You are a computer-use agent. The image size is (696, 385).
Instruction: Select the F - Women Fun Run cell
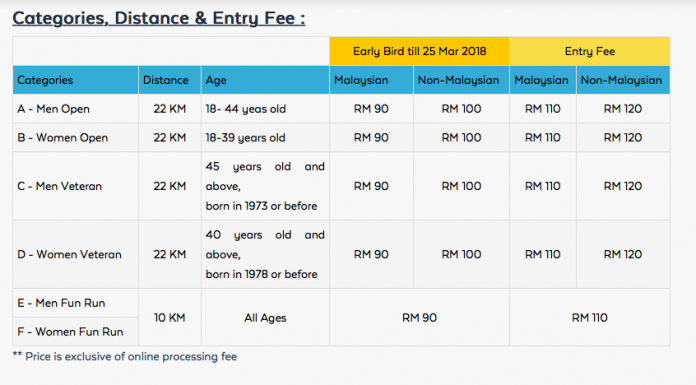[x=75, y=332]
